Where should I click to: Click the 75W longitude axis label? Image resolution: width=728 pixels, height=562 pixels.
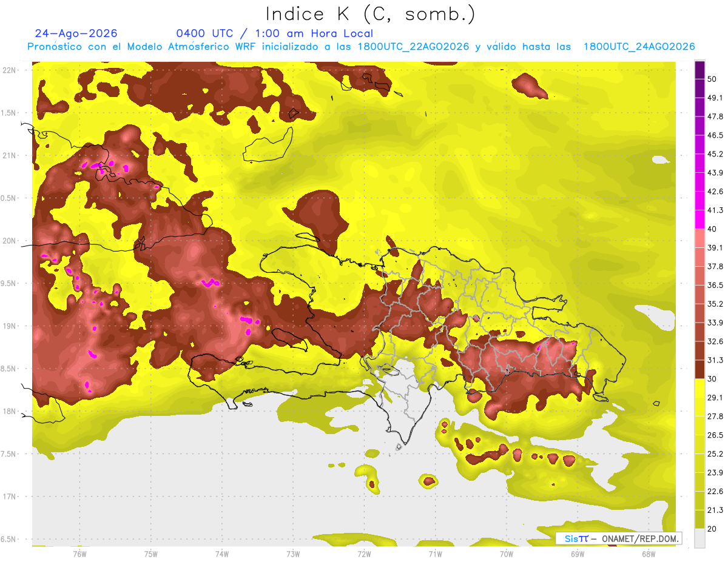tap(151, 554)
